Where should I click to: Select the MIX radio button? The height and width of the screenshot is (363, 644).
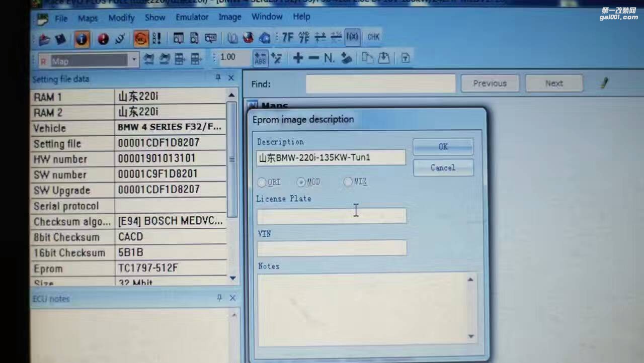(348, 181)
